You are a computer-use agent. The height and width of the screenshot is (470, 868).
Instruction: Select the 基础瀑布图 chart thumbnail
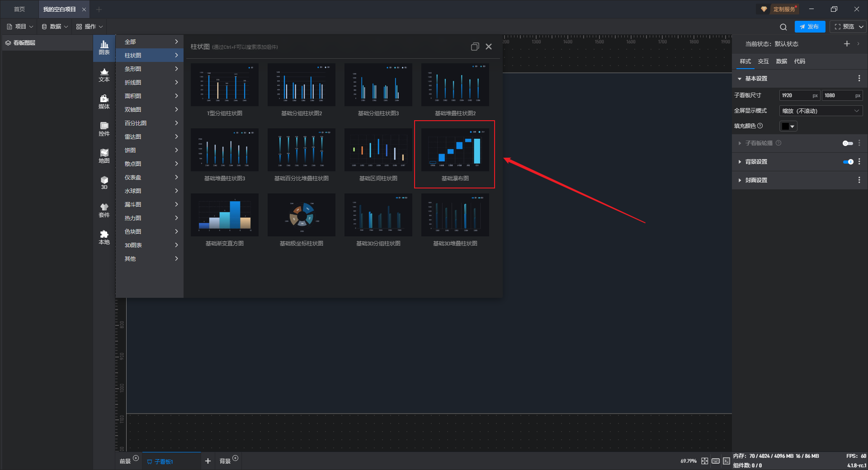pos(455,150)
